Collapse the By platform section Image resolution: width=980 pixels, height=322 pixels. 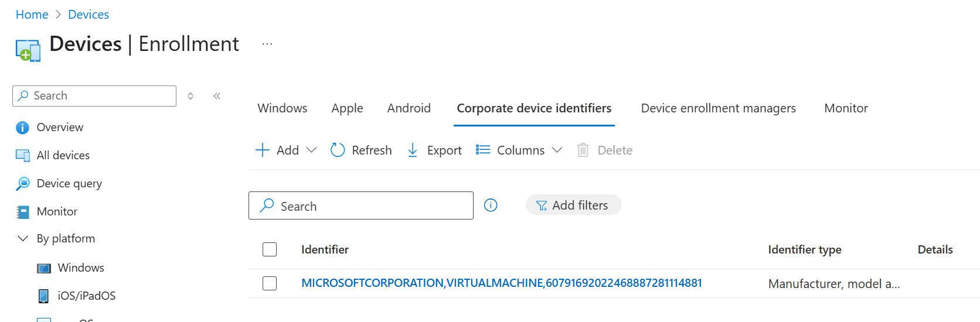(x=23, y=238)
